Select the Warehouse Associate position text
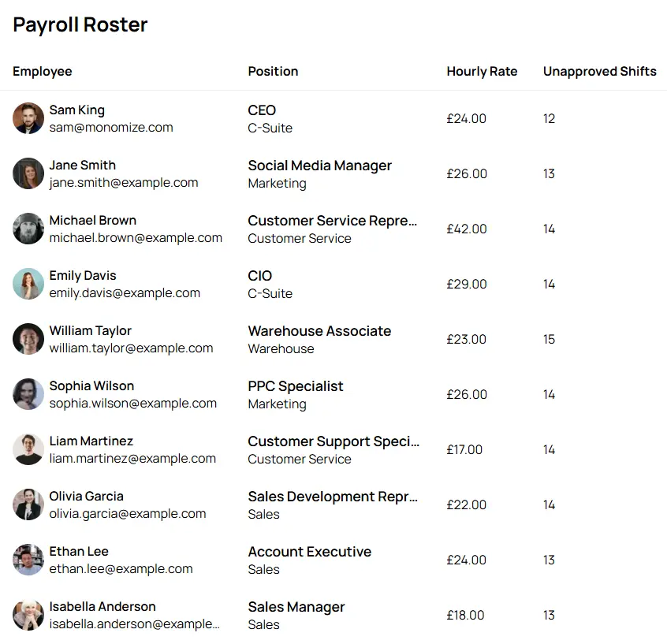Viewport: 667px width, 644px height. 319,331
